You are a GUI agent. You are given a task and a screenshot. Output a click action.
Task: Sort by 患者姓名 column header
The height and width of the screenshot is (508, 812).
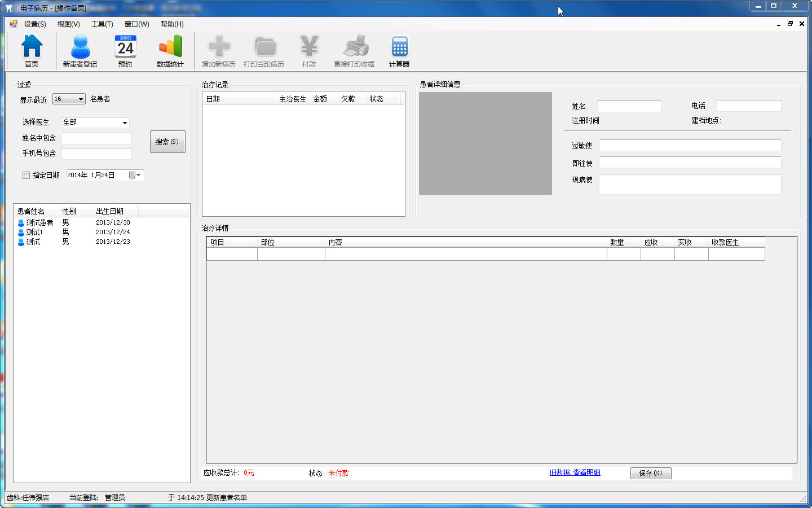(36, 211)
